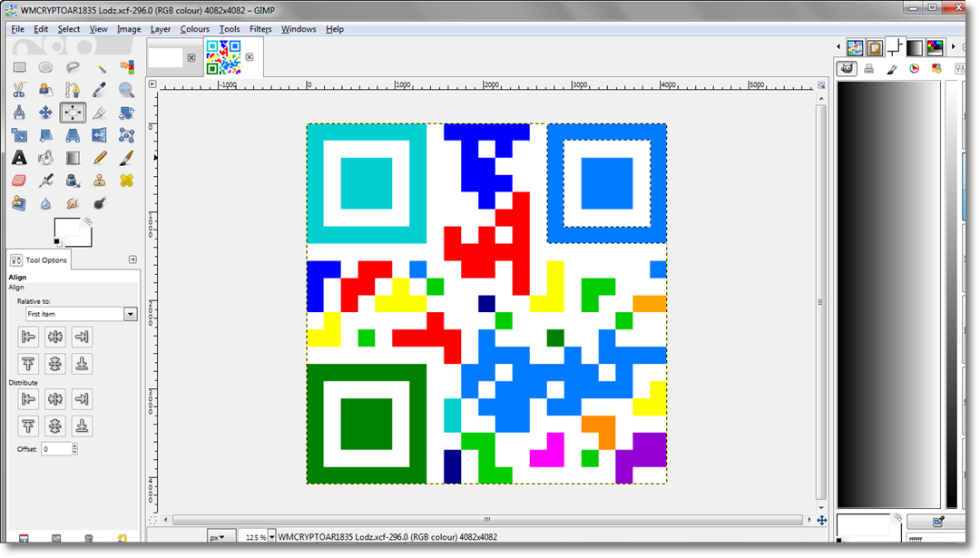This screenshot has width=980, height=558.
Task: Select the Airbrush tool
Action: [x=45, y=181]
